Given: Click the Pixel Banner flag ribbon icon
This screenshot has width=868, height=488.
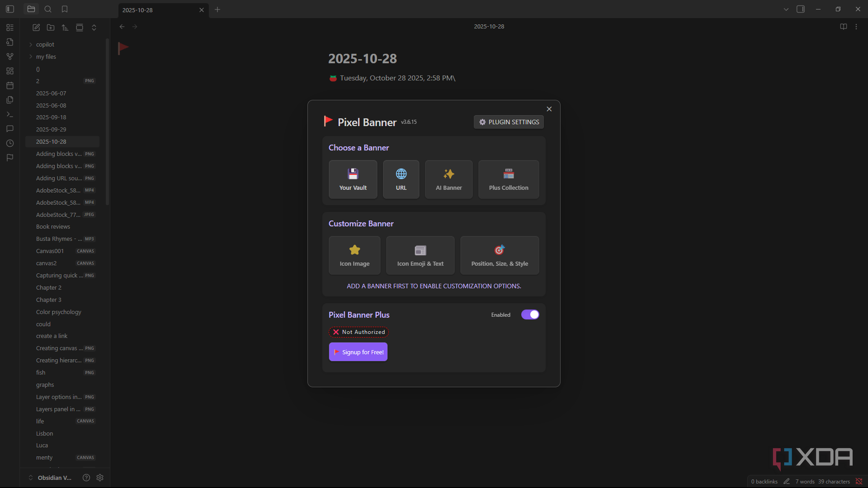Looking at the screenshot, I should click(10, 158).
